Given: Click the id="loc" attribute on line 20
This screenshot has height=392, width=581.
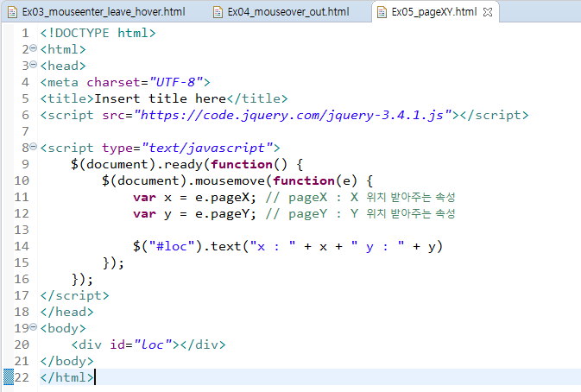Looking at the screenshot, I should click(x=142, y=345).
